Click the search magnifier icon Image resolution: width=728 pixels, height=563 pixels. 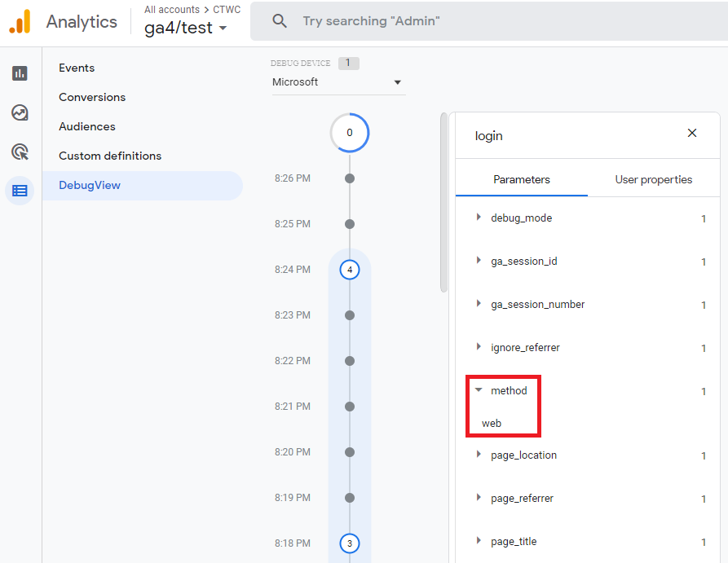[x=280, y=21]
